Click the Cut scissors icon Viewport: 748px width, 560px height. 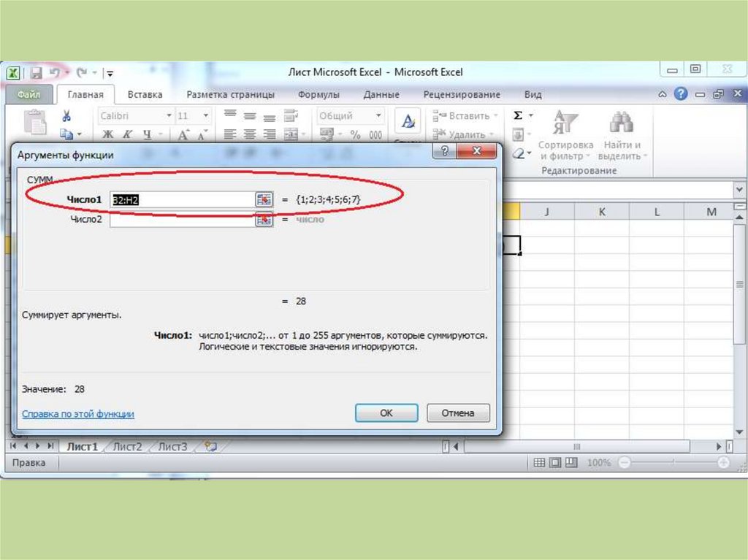point(66,116)
